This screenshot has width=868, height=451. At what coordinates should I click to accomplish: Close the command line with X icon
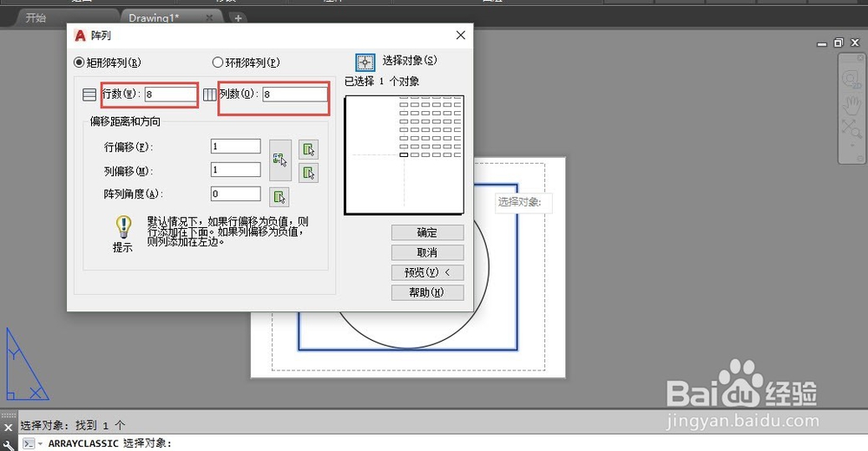click(9, 428)
